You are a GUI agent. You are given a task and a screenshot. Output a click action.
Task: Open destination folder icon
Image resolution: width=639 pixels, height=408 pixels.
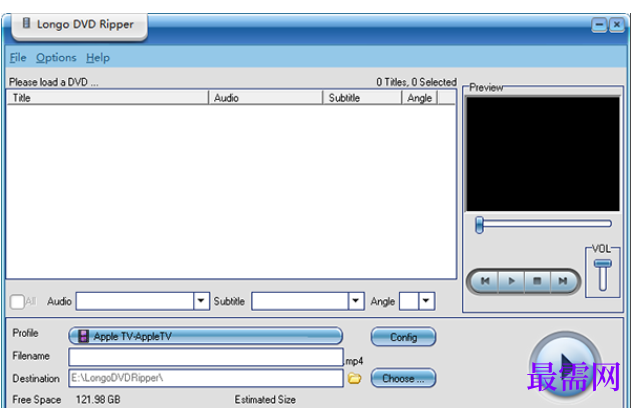coord(355,379)
